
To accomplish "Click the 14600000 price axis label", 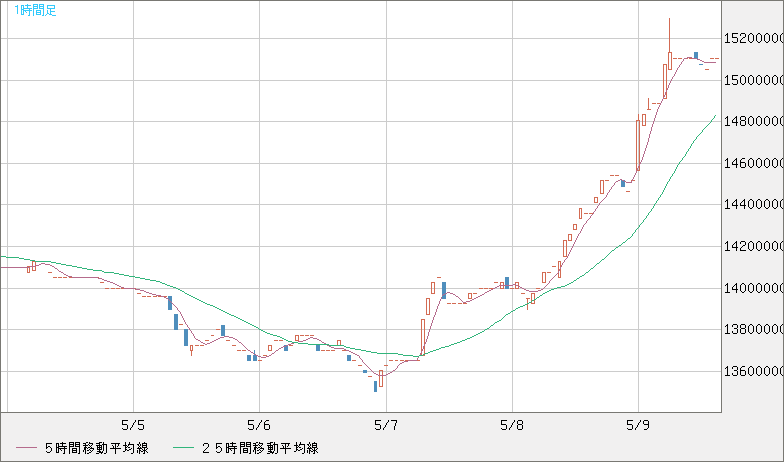I will (754, 164).
